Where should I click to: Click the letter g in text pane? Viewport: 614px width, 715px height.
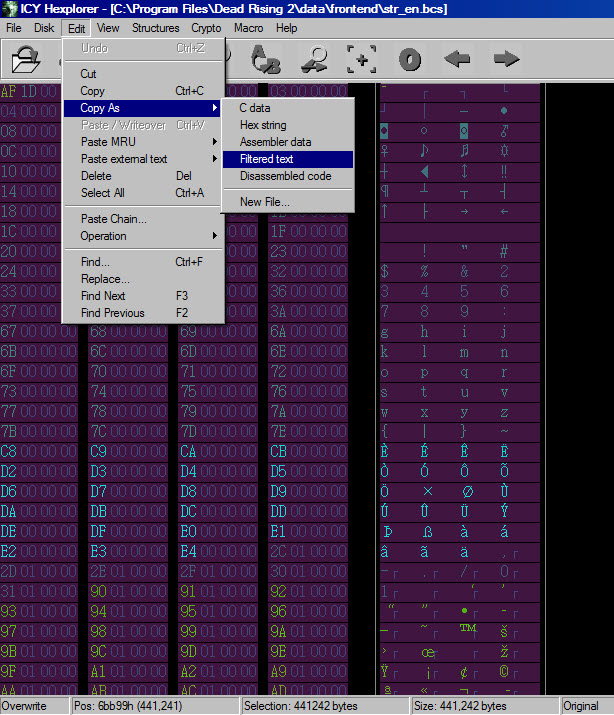click(384, 332)
